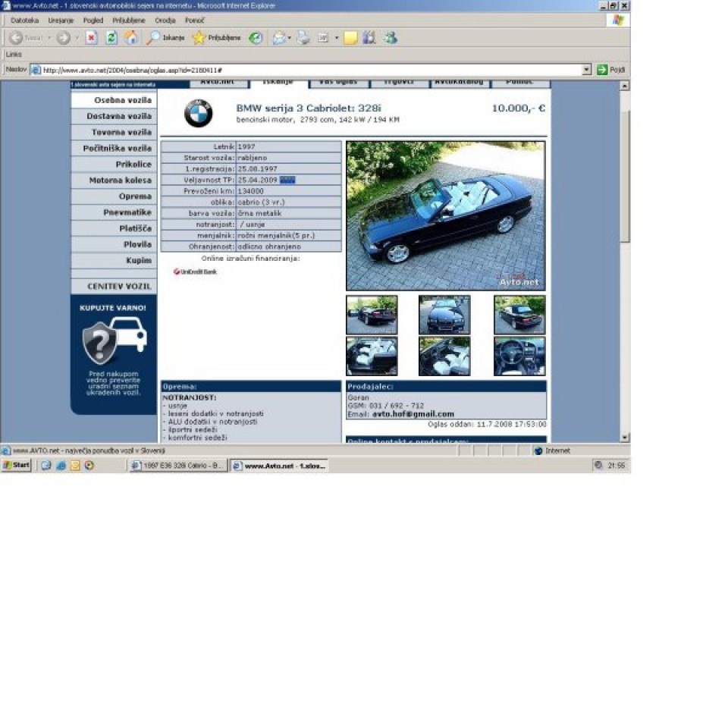Switch to 1997 E36 328i Cabrio taskbar window
This screenshot has width=728, height=728.
(x=177, y=465)
